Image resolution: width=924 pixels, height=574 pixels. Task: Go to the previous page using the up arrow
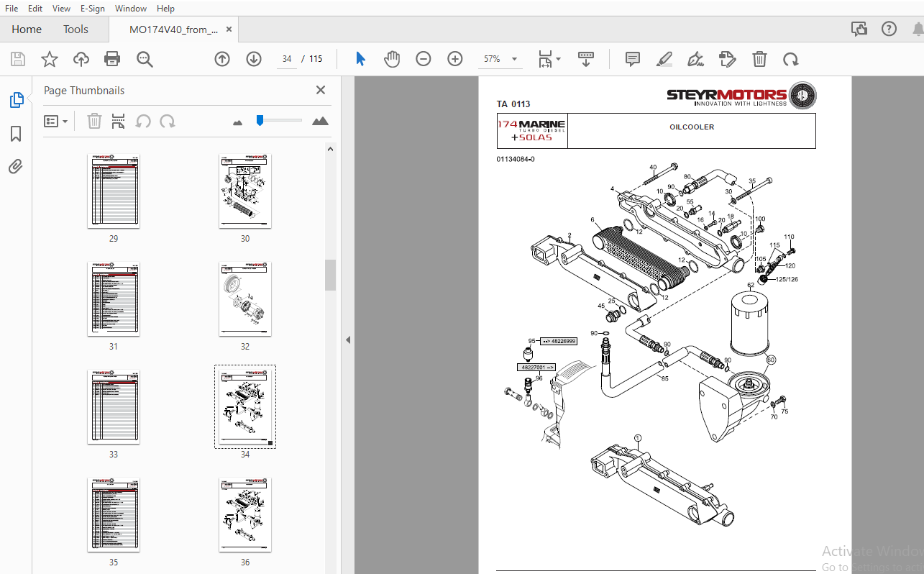[x=222, y=59]
